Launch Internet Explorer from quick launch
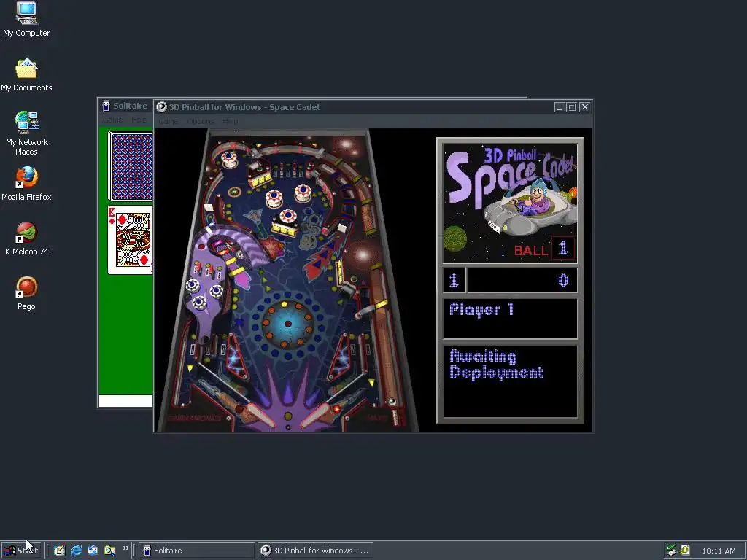The width and height of the screenshot is (747, 560). pyautogui.click(x=76, y=551)
